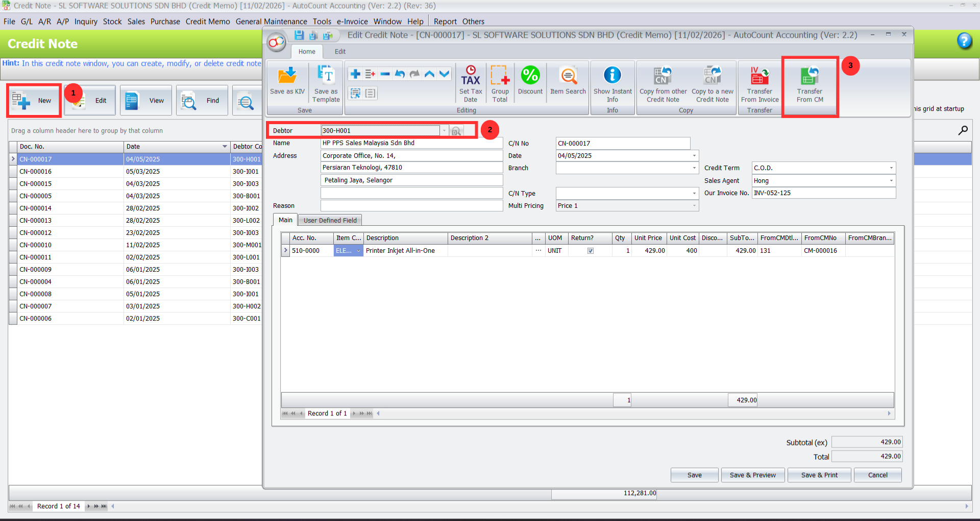The image size is (980, 521).
Task: Toggle the Return? checkbox for Printer Inkjet row
Action: click(x=590, y=250)
